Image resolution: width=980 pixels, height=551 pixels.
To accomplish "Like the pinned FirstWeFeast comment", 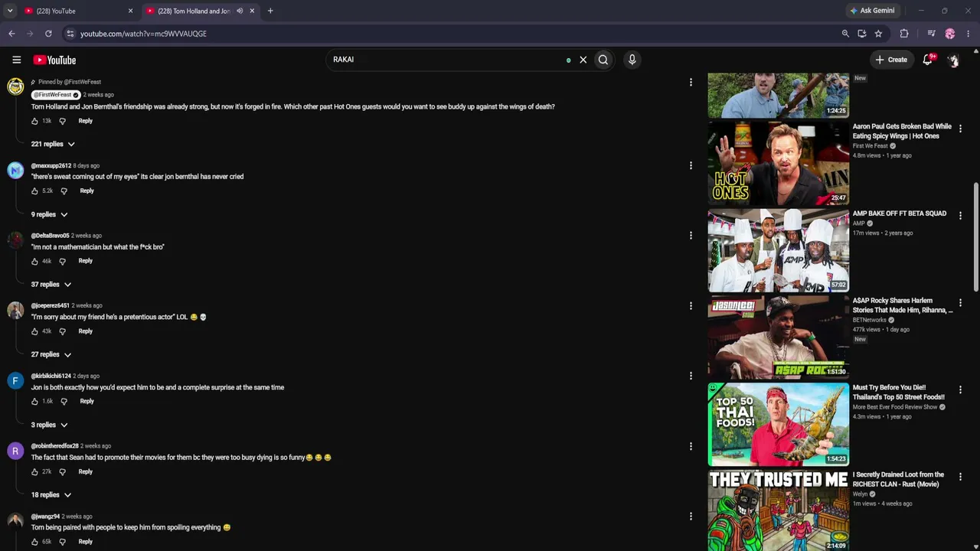I will pyautogui.click(x=34, y=121).
